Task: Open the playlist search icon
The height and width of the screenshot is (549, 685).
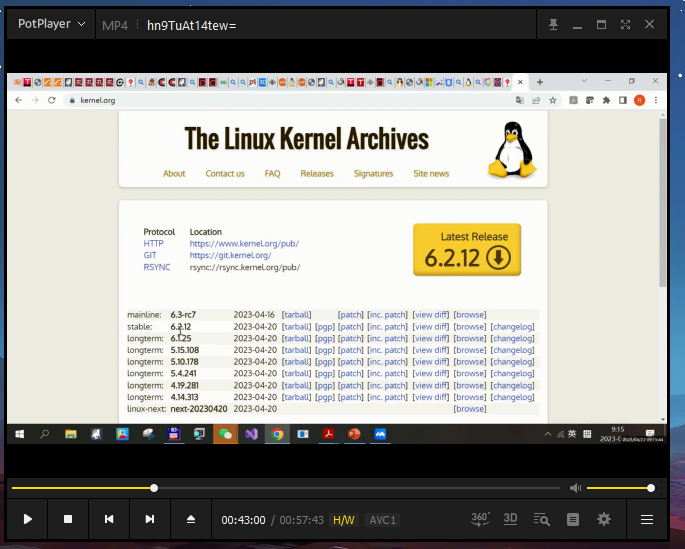Action: tap(542, 519)
